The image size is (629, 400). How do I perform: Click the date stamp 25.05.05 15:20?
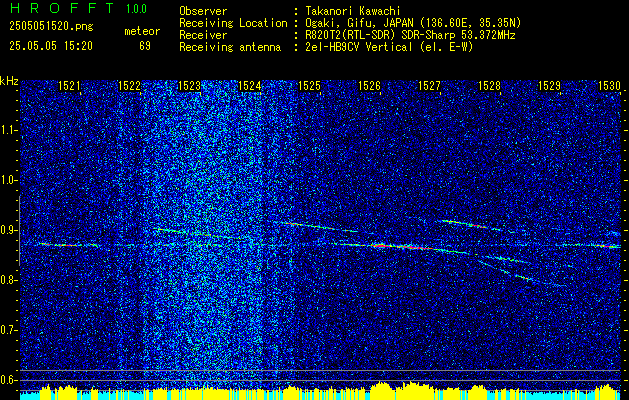(x=51, y=46)
